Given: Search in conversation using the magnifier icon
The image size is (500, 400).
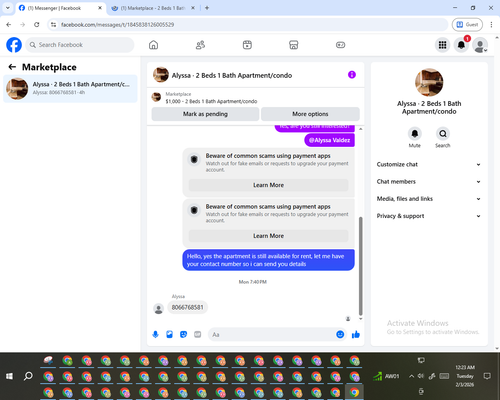Looking at the screenshot, I should [443, 134].
